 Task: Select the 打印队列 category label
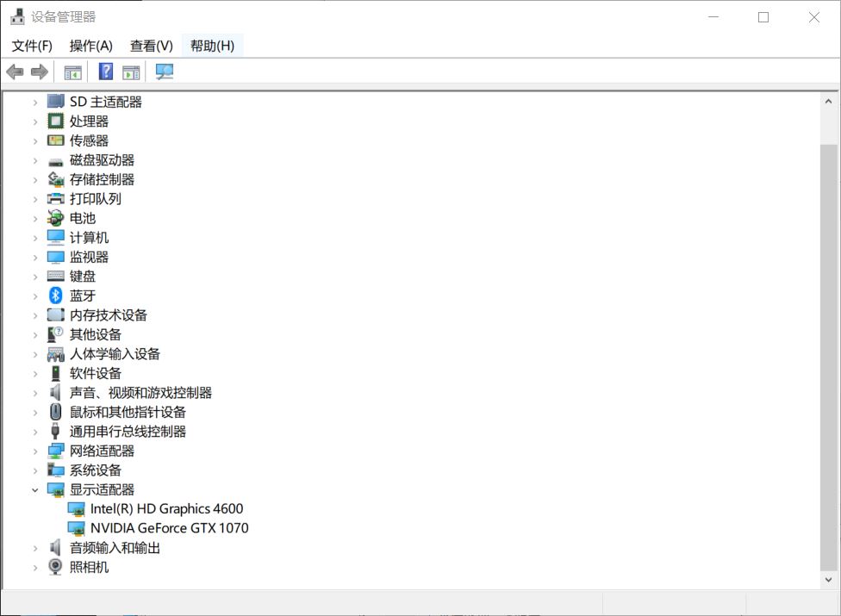[96, 199]
